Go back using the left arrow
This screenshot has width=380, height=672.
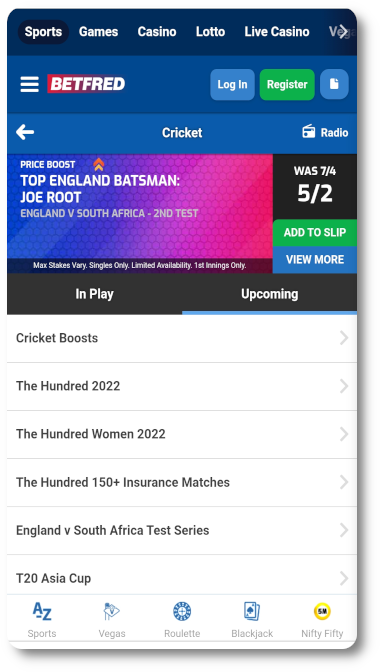pos(25,132)
